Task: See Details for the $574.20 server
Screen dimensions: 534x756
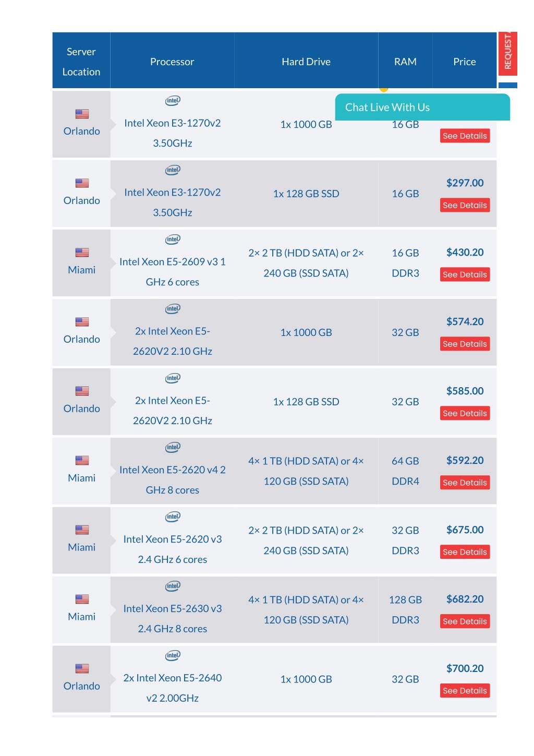Action: 465,344
